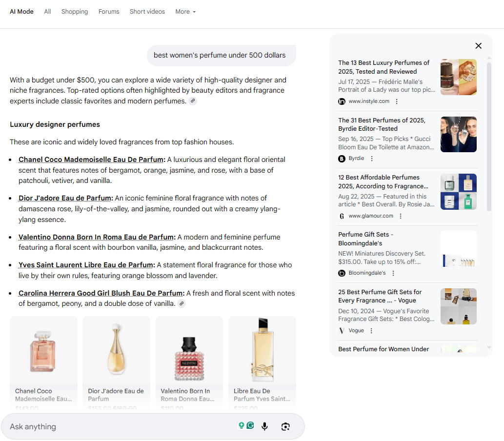This screenshot has height=441, width=504.
Task: Open the Forums tab
Action: point(109,12)
